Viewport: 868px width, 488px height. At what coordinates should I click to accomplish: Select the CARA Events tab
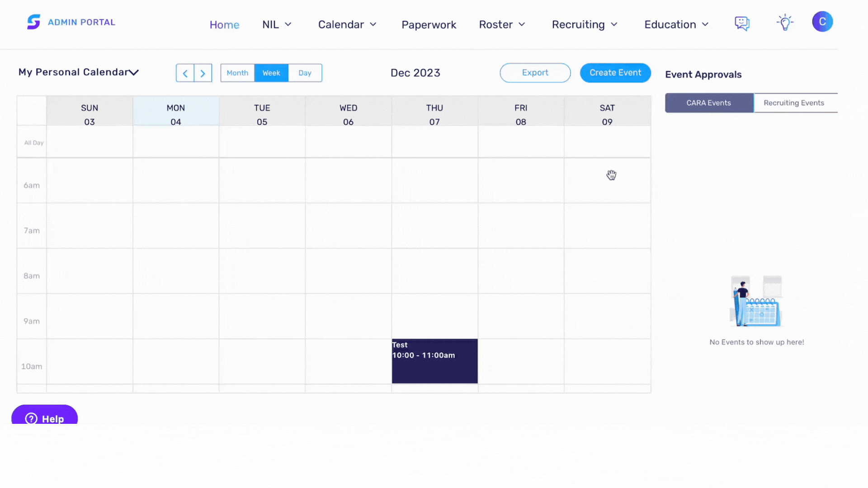click(x=709, y=103)
